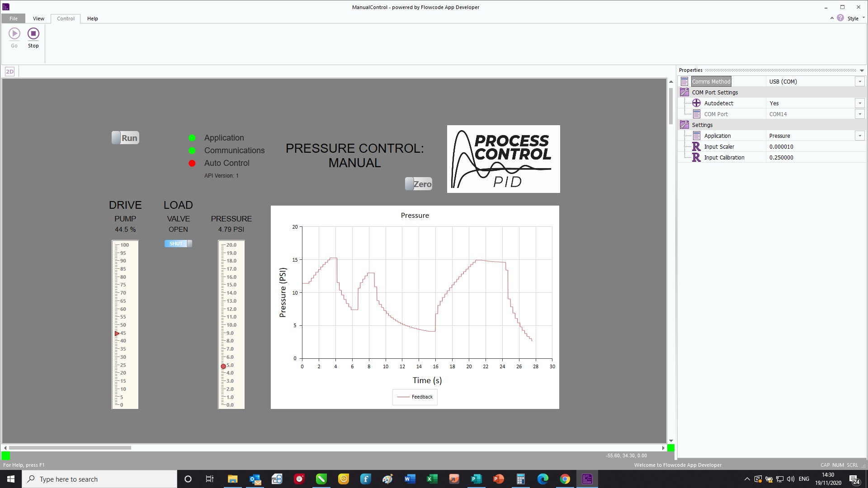The width and height of the screenshot is (868, 488).
Task: Click the Input Scaler property icon
Action: click(696, 146)
